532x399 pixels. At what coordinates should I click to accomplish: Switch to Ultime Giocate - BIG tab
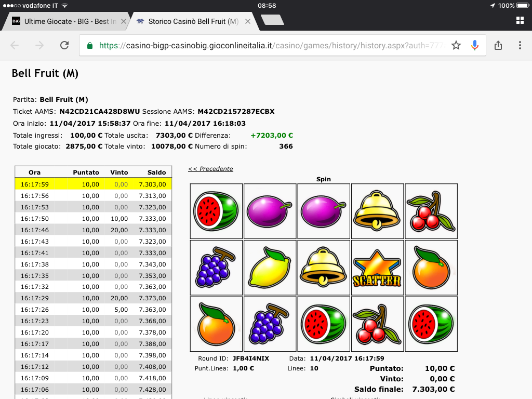click(x=65, y=21)
